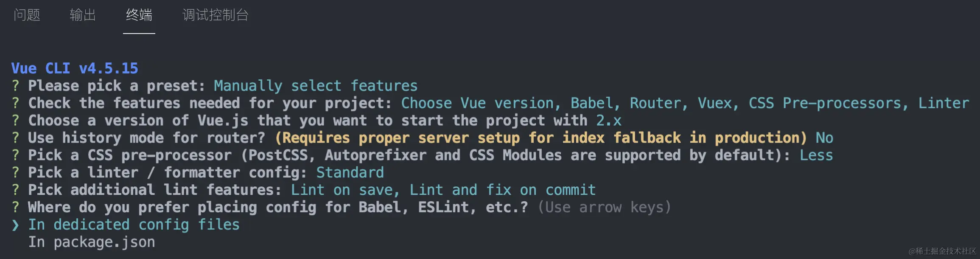Click the "2.x" Vue version answer
The height and width of the screenshot is (259, 980).
click(608, 121)
